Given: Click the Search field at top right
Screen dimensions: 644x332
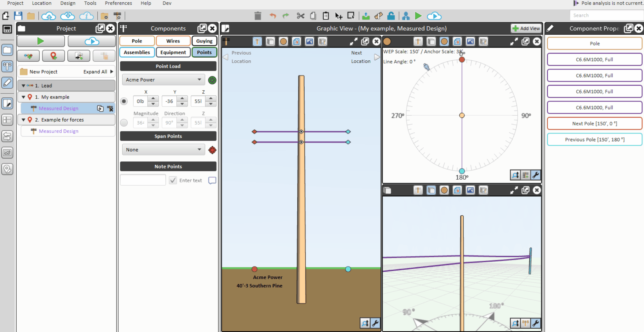Looking at the screenshot, I should 606,15.
